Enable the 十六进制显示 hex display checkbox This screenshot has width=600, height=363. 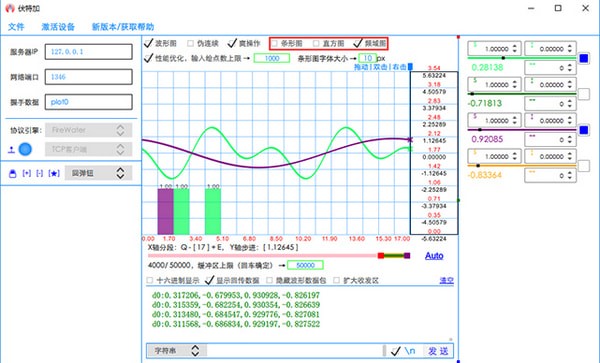pyautogui.click(x=150, y=280)
